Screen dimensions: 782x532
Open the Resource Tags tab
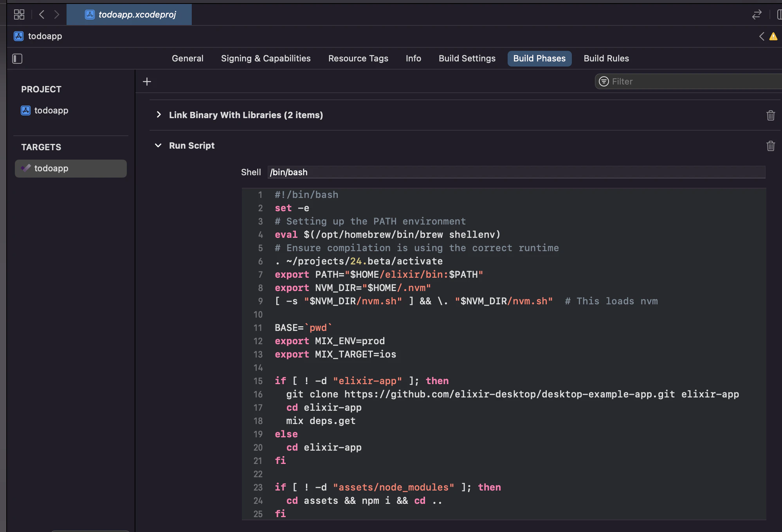(358, 58)
